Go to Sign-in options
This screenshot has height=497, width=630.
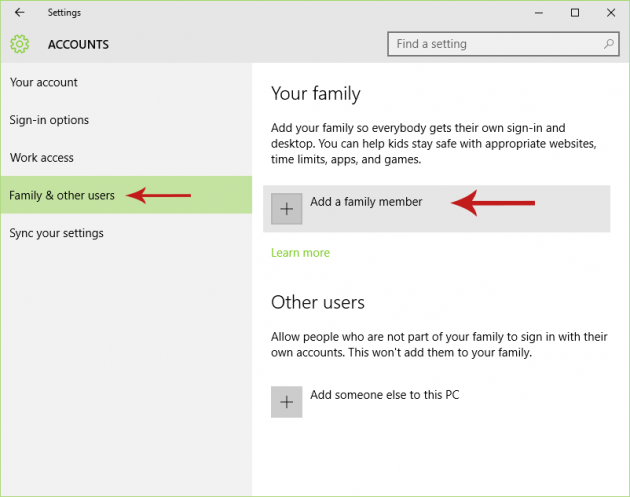pos(50,120)
